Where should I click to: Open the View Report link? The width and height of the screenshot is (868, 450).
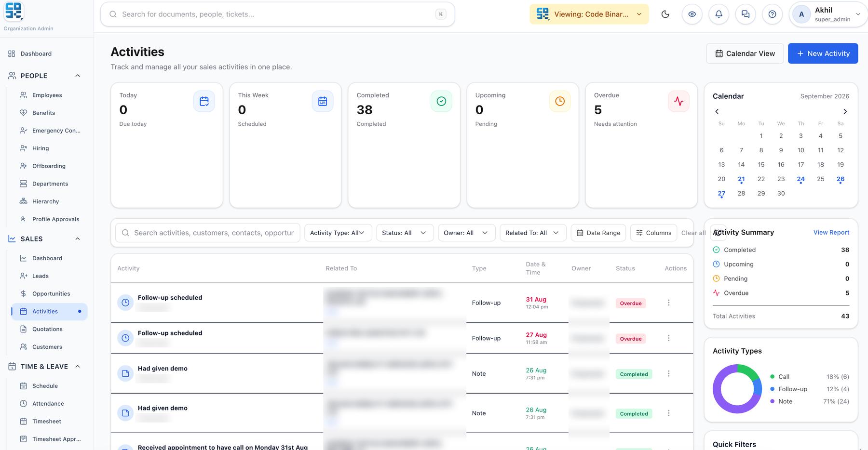coord(831,232)
